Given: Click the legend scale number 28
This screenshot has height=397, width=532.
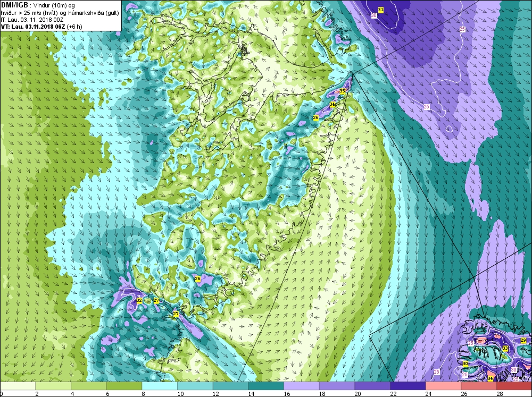Looking at the screenshot, I should point(500,394).
